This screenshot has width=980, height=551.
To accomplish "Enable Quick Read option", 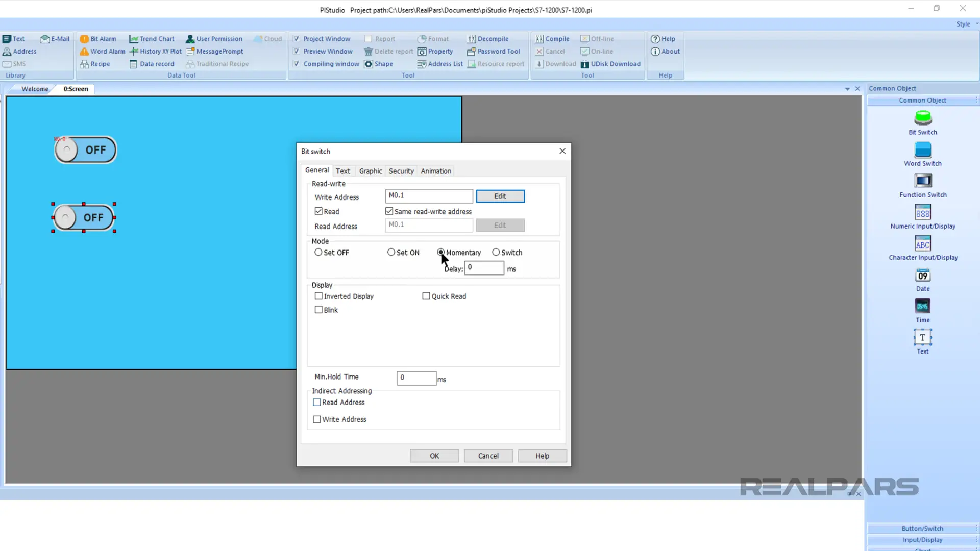I will (426, 296).
